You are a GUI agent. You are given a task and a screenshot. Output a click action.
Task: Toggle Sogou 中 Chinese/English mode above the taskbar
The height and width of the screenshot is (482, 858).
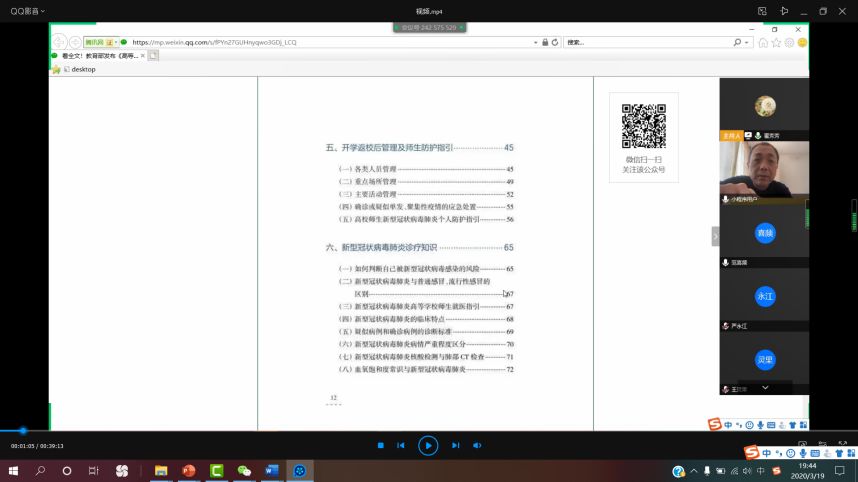766,453
